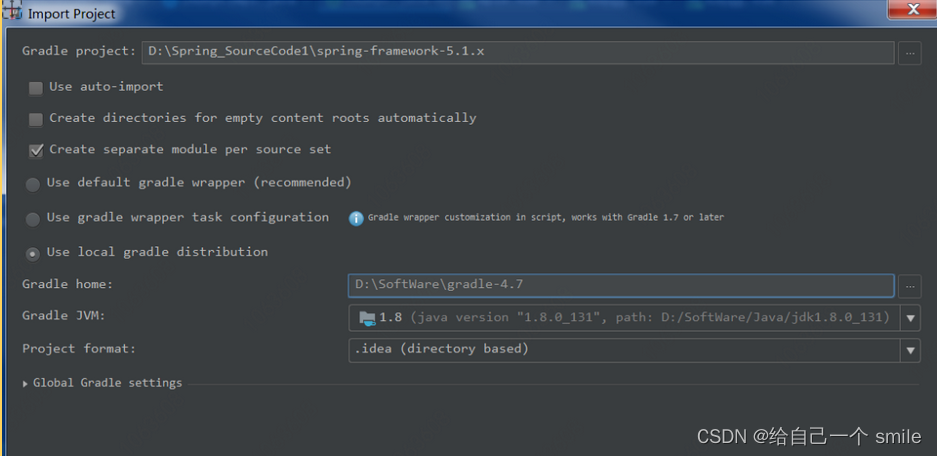Image resolution: width=937 pixels, height=456 pixels.
Task: Click the 'Gradle project:' label
Action: (x=79, y=51)
